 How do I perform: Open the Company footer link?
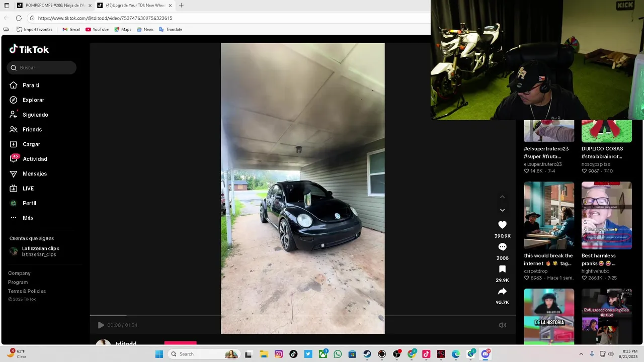(x=19, y=273)
